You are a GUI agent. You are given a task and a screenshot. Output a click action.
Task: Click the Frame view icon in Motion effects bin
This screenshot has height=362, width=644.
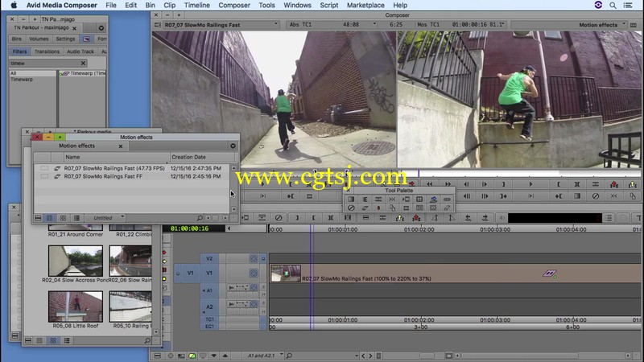coord(63,218)
